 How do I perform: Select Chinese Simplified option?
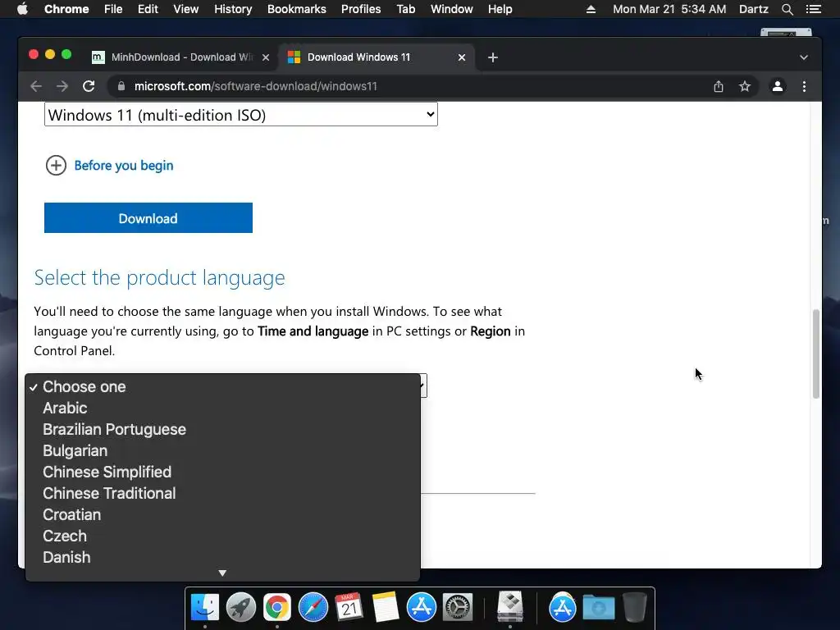222,472
